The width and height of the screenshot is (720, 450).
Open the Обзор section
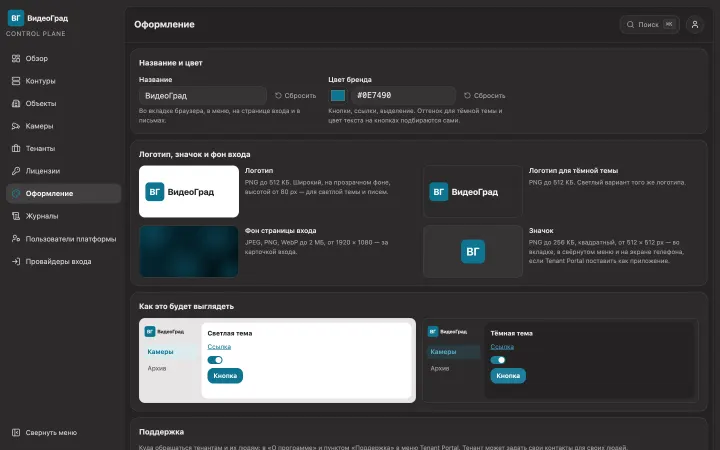[x=63, y=58]
